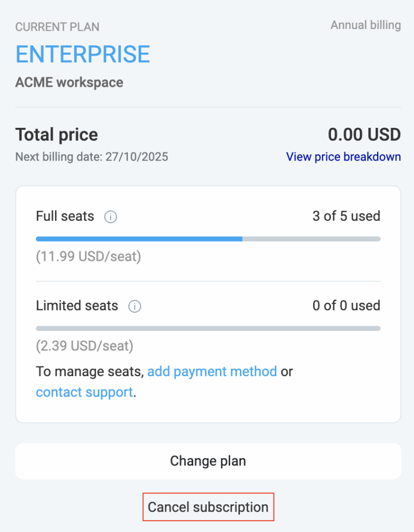Click Cancel subscription
The image size is (414, 532).
click(x=208, y=507)
